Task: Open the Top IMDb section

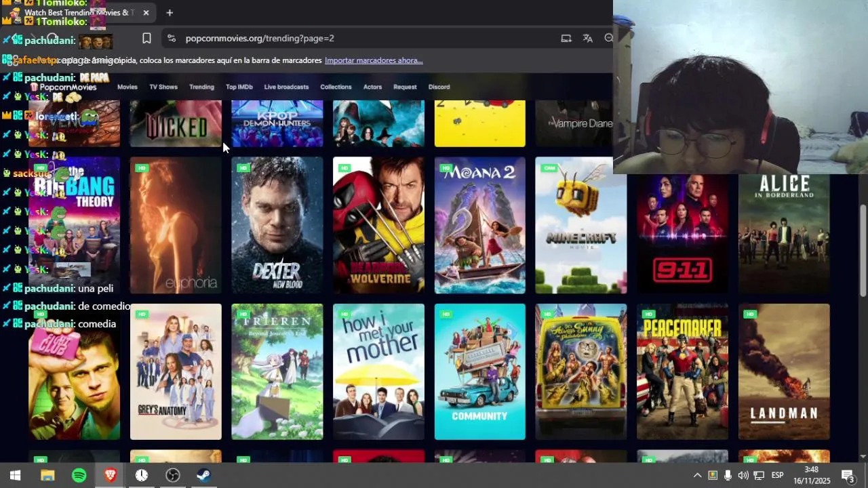Action: [239, 87]
